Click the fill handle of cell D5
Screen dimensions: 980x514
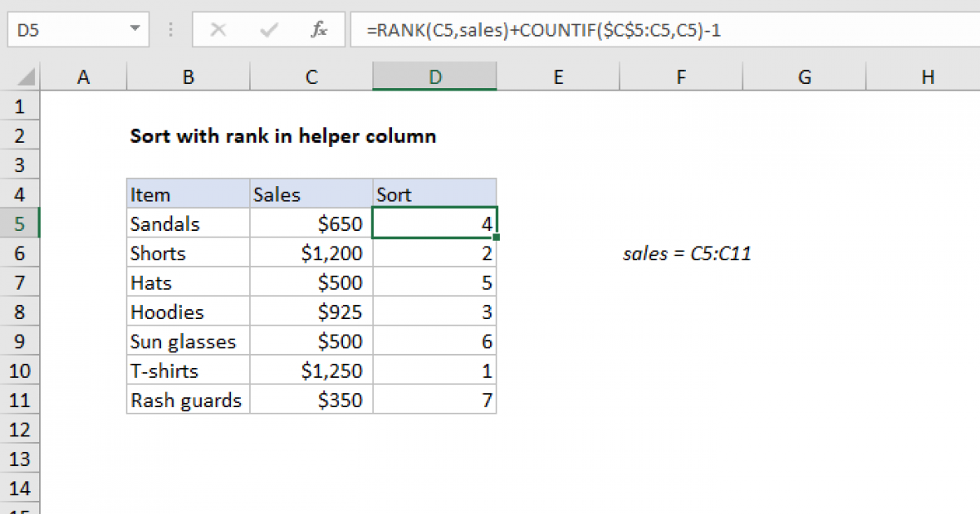[496, 237]
